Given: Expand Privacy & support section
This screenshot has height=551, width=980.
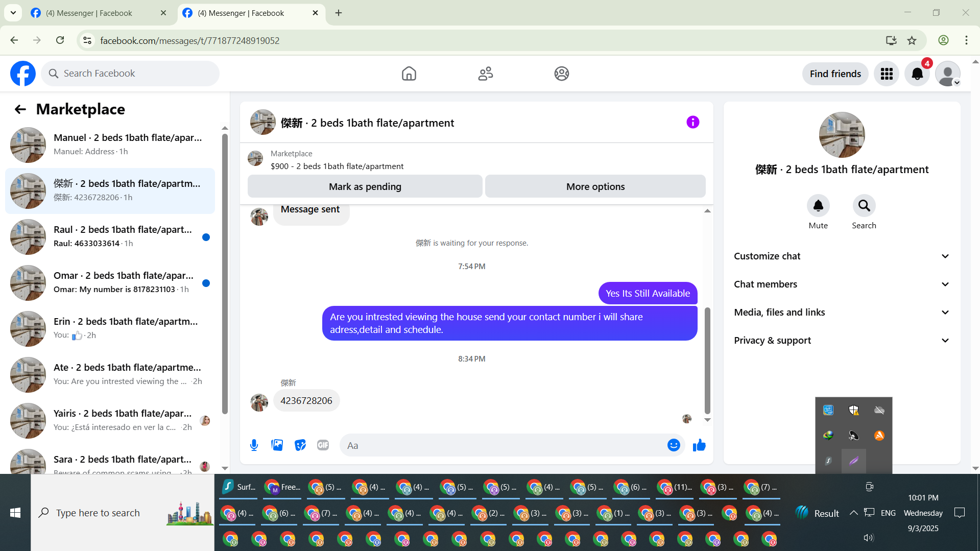Looking at the screenshot, I should point(842,341).
